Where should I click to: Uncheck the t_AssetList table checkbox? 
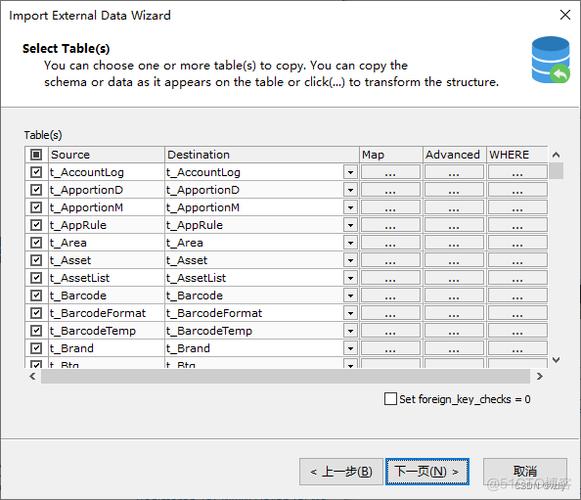coord(36,278)
